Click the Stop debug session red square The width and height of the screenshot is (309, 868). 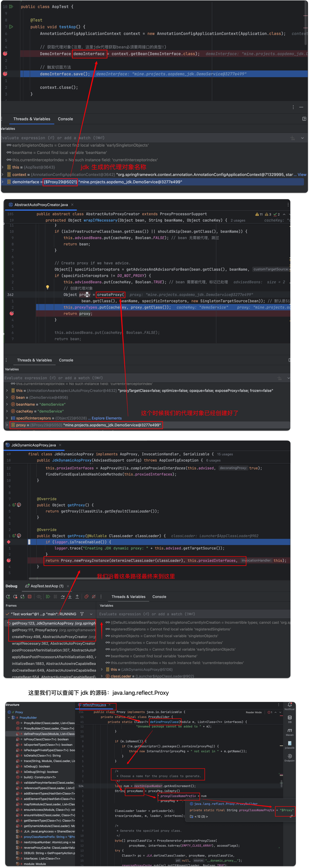pyautogui.click(x=30, y=596)
